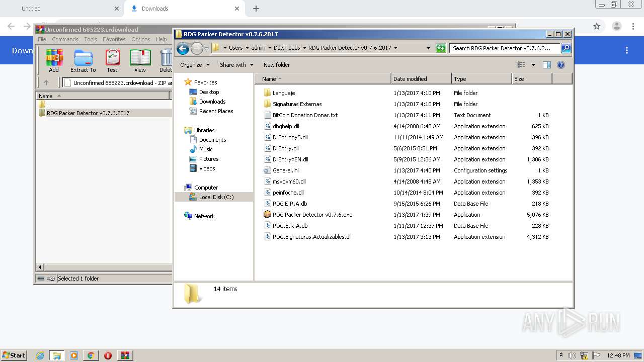Select Documents library

click(208, 140)
